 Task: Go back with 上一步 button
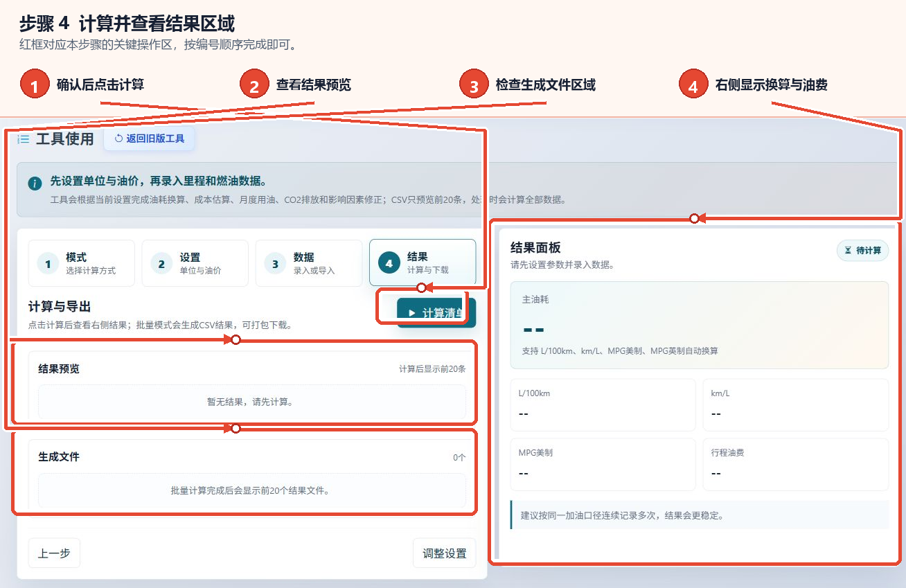[54, 553]
